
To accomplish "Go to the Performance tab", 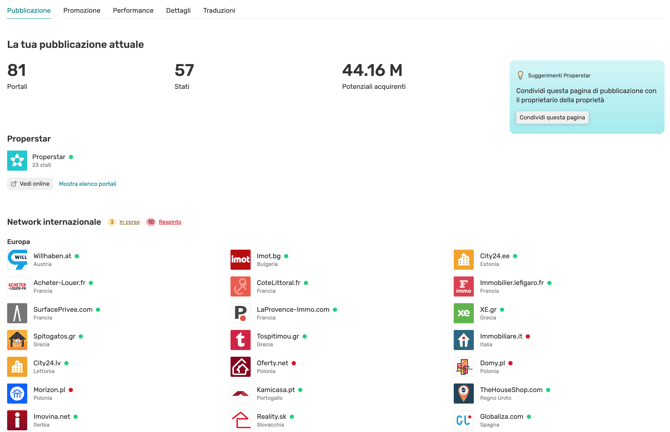I will pos(133,10).
